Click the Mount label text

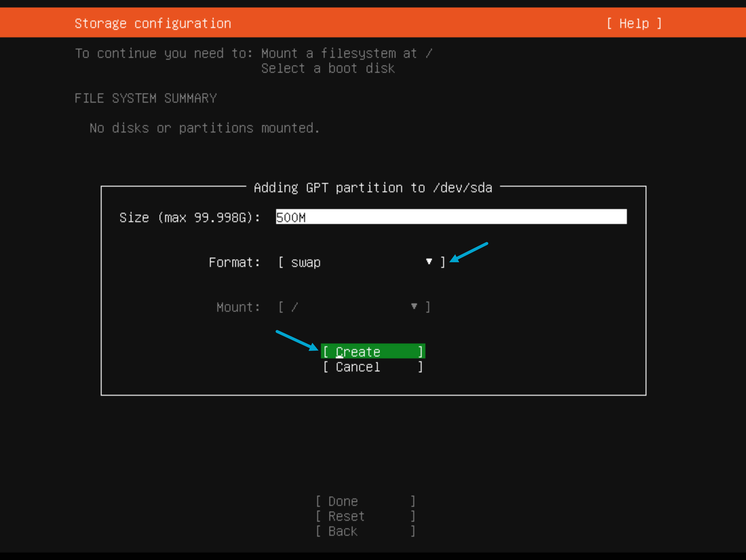tap(238, 307)
